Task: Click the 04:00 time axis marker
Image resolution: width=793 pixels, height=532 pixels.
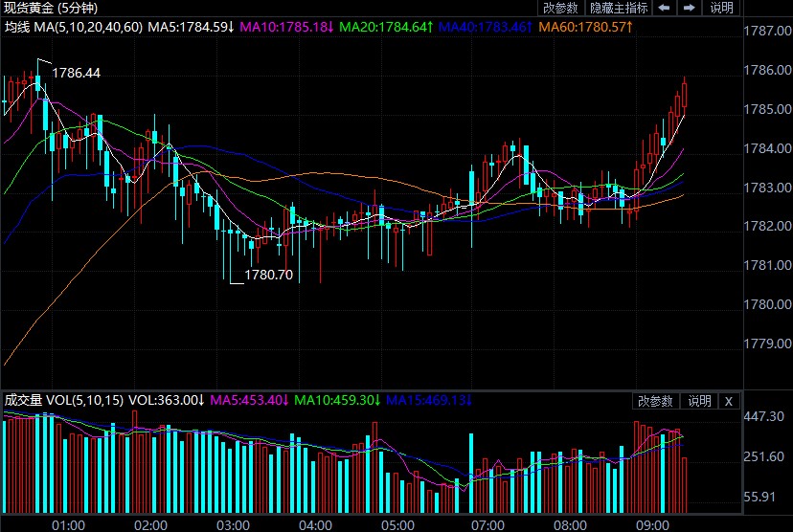Action: [x=316, y=525]
